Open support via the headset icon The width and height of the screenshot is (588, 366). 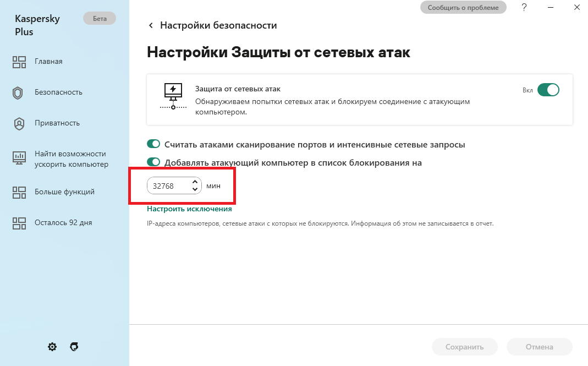[74, 347]
